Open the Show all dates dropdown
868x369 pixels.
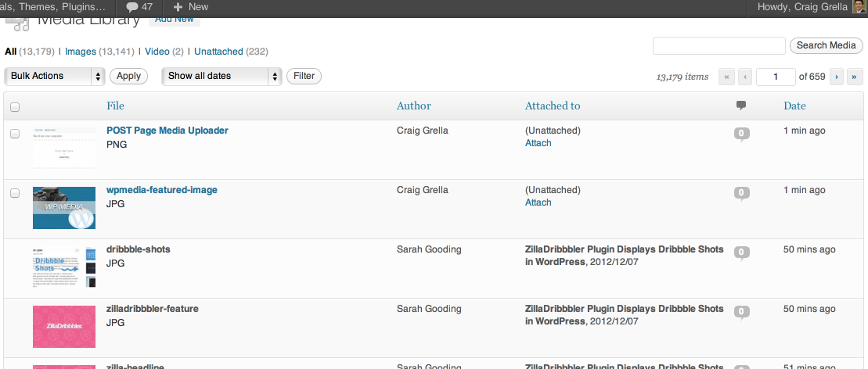[222, 77]
